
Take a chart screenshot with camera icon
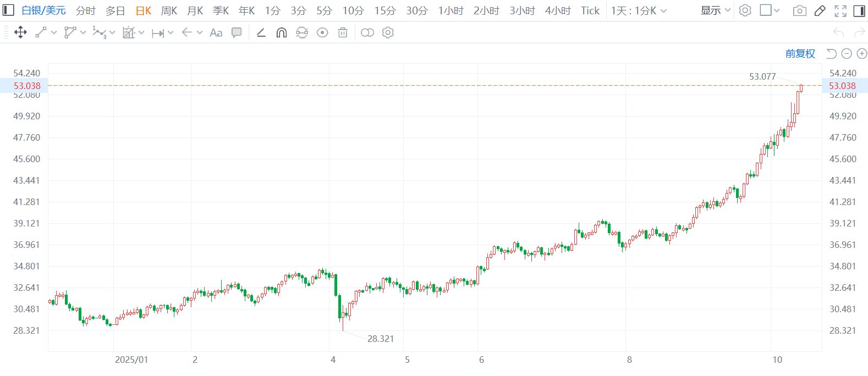pos(800,10)
